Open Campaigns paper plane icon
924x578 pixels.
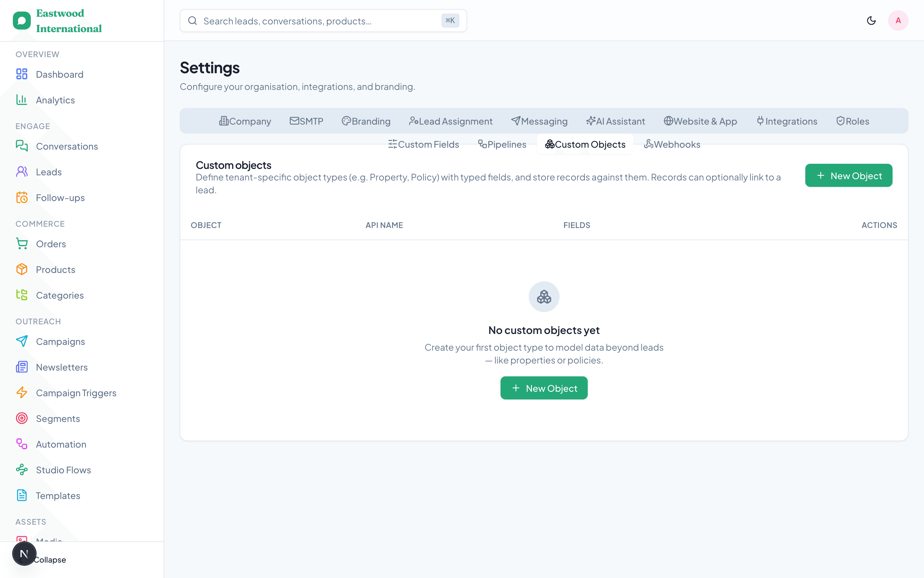22,341
